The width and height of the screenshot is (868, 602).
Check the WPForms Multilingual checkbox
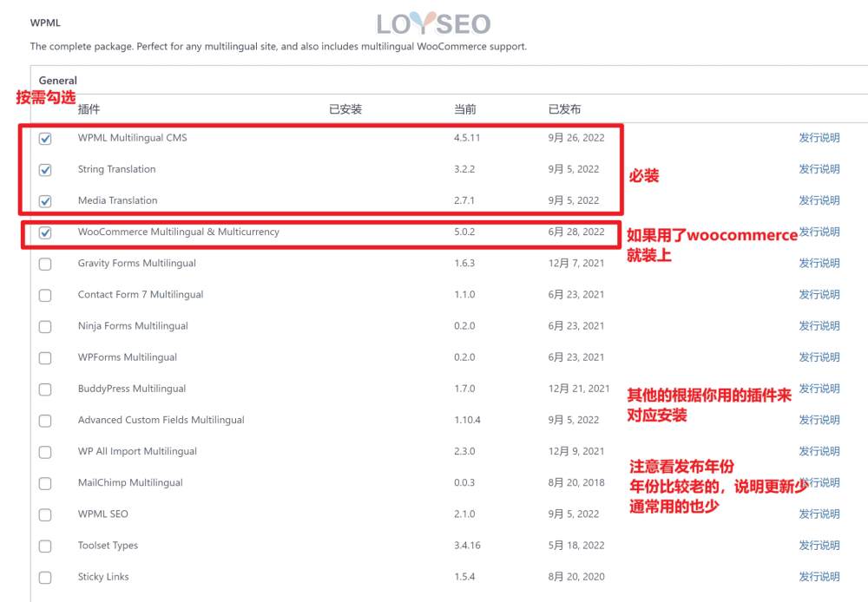45,358
